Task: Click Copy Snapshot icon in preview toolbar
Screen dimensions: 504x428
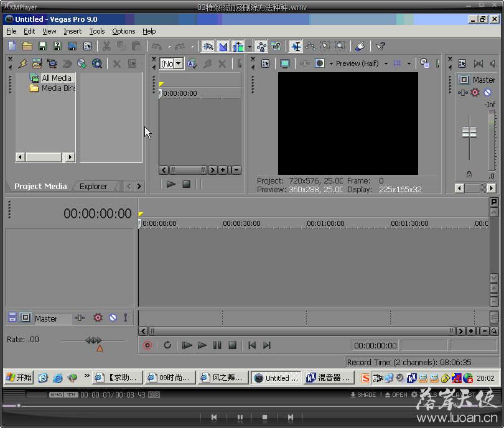Action: pyautogui.click(x=425, y=63)
